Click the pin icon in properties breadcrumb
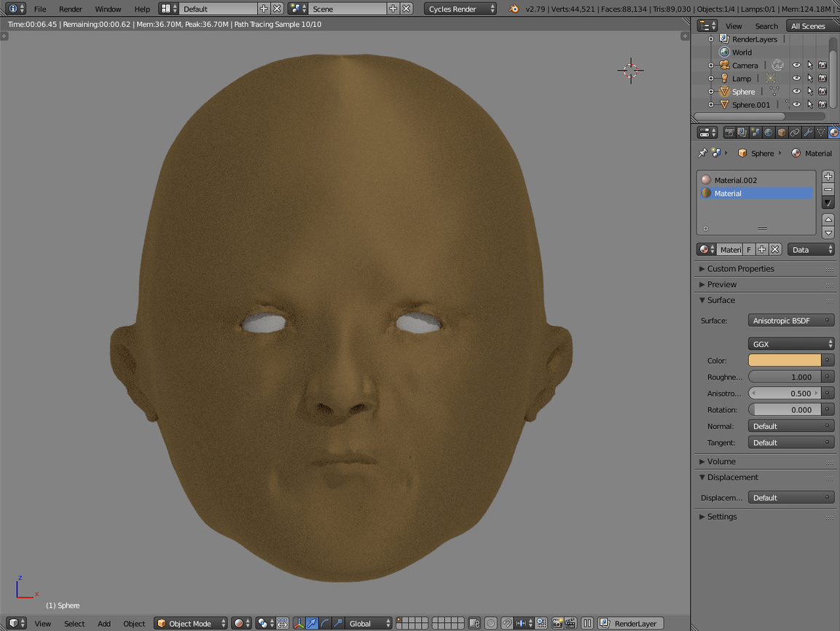This screenshot has width=840, height=631. click(702, 153)
